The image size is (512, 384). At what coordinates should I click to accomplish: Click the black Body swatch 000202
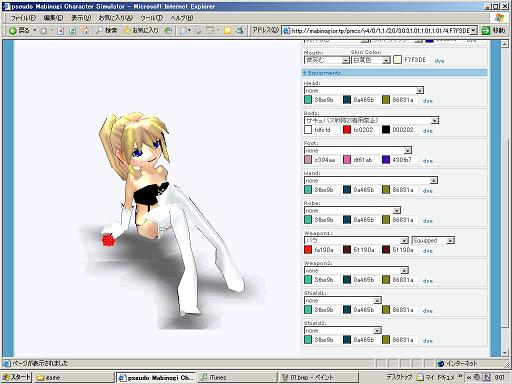point(386,130)
